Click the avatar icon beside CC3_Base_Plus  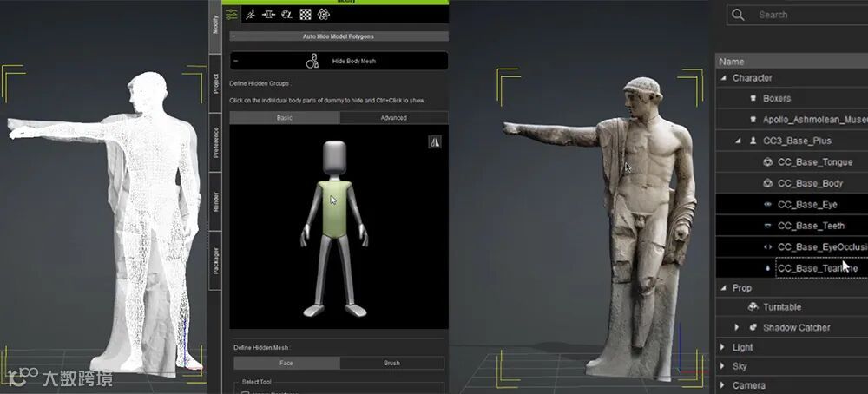(x=753, y=141)
